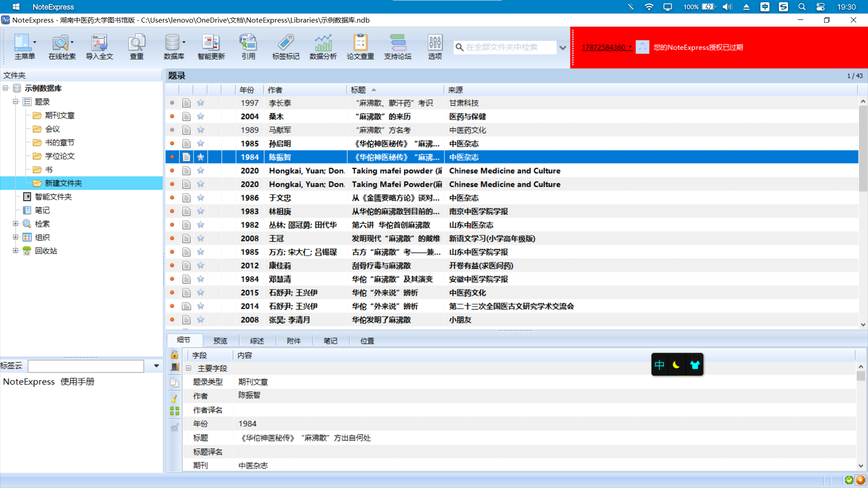Sort by the 来源 column header
The image size is (868, 488).
coord(650,90)
